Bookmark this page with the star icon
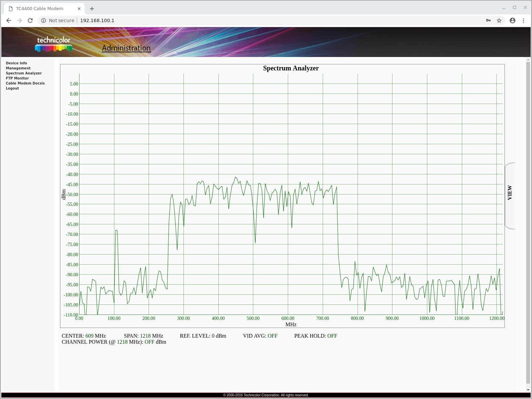 [x=499, y=20]
